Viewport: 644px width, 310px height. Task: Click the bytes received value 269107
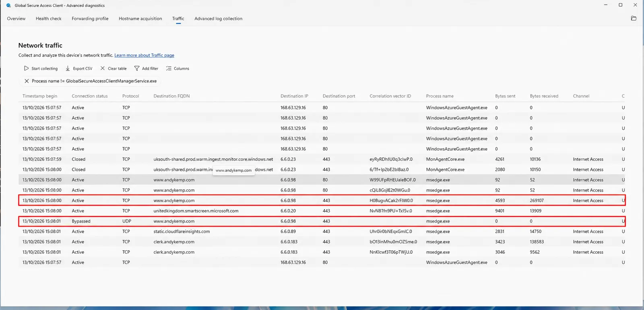tap(537, 200)
